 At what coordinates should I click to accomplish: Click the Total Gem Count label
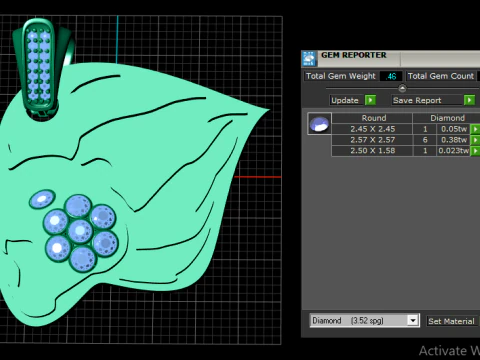(x=441, y=76)
